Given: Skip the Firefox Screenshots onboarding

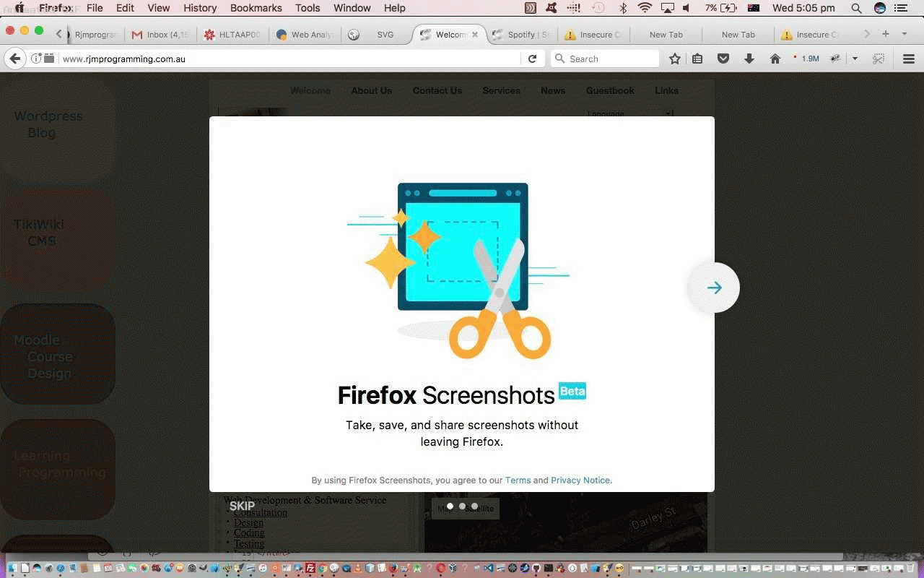Looking at the screenshot, I should point(242,506).
